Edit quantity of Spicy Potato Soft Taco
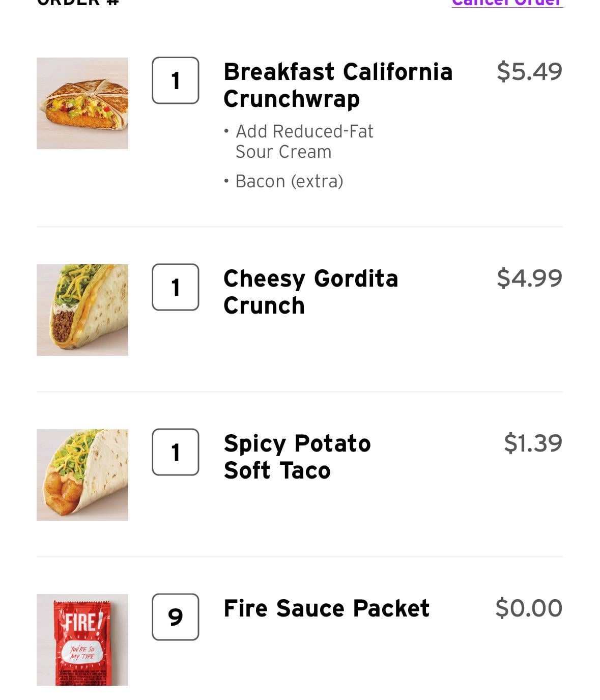Screen dimensions: 600x700 [176, 452]
